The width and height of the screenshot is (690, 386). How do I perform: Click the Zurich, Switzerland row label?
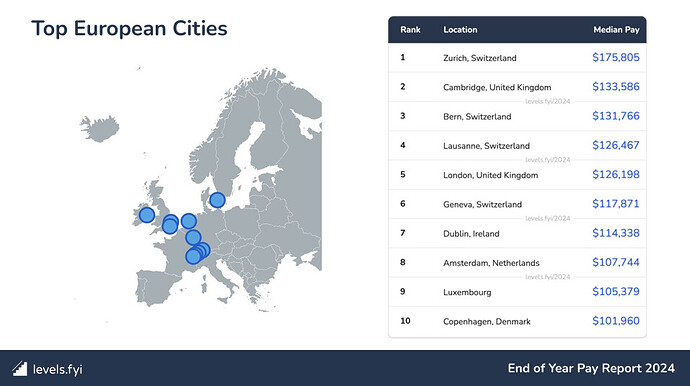pyautogui.click(x=480, y=58)
